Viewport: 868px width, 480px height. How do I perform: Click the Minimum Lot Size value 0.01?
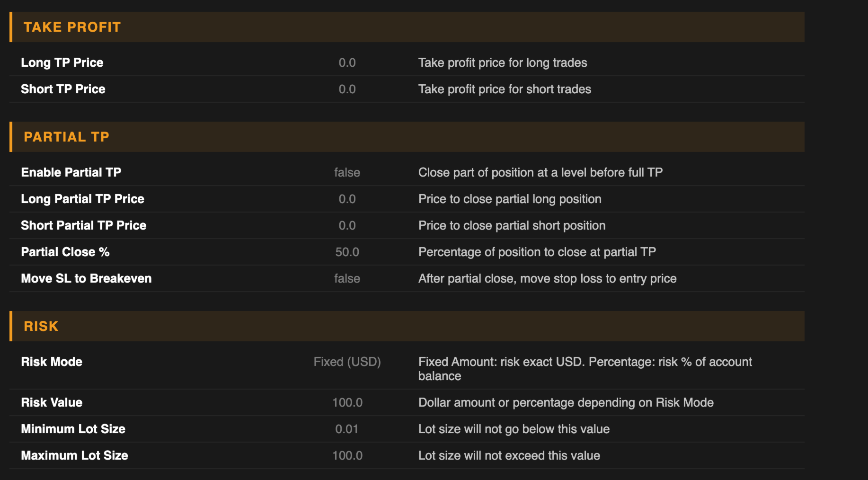(x=347, y=429)
